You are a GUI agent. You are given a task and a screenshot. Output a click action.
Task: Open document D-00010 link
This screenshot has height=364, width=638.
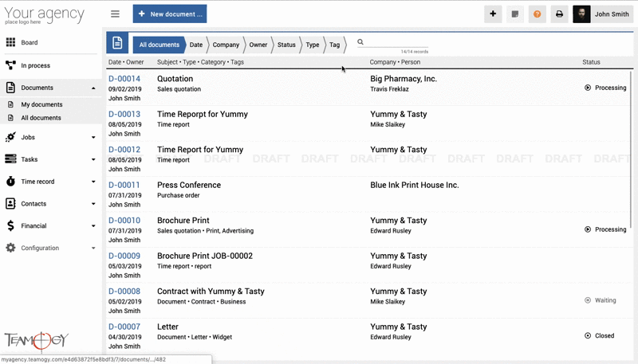click(x=124, y=220)
